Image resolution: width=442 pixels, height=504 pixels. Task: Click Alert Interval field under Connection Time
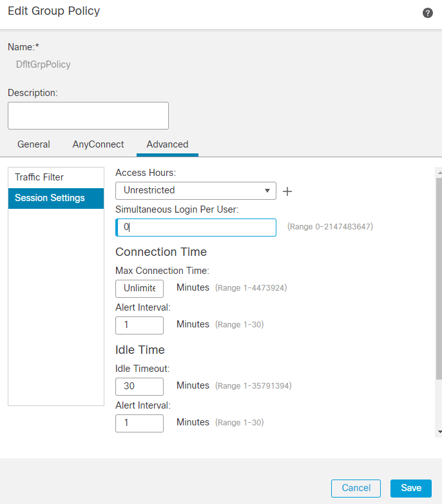tap(139, 325)
